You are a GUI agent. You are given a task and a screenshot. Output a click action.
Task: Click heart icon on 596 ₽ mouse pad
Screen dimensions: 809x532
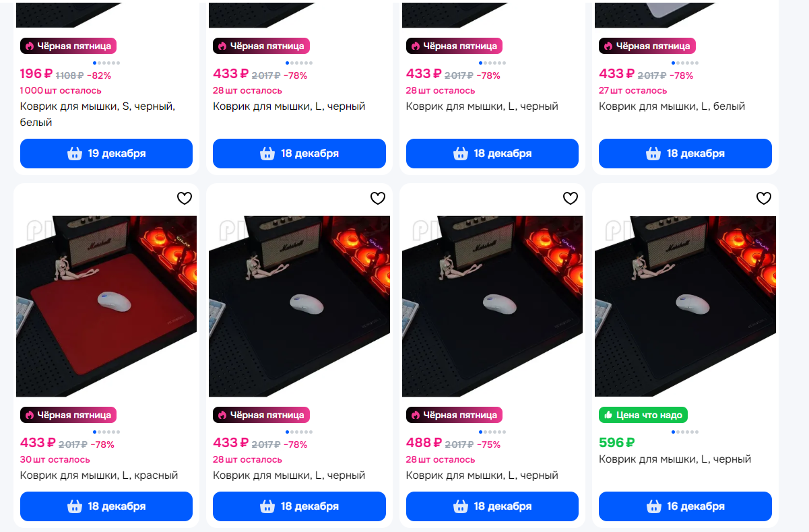point(763,198)
